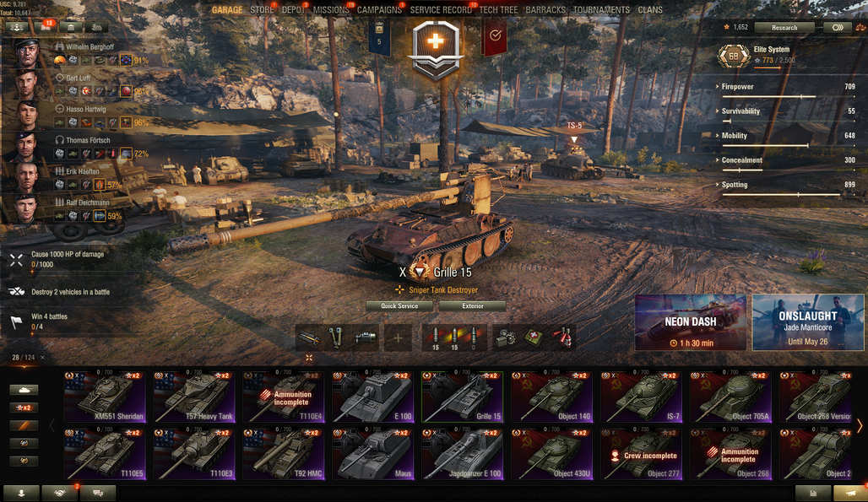Viewport: 868px width, 502px height.
Task: Toggle the tank type carousel filter
Action: point(24,390)
